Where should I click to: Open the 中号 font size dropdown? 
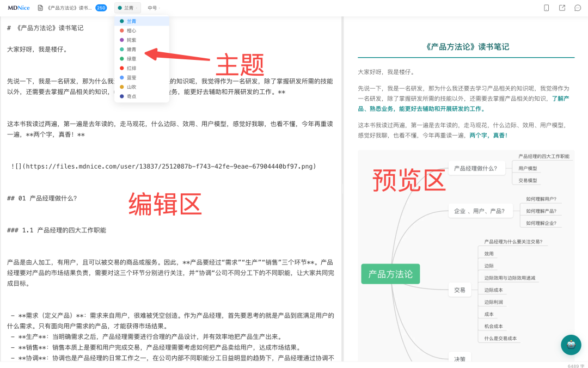pyautogui.click(x=154, y=8)
